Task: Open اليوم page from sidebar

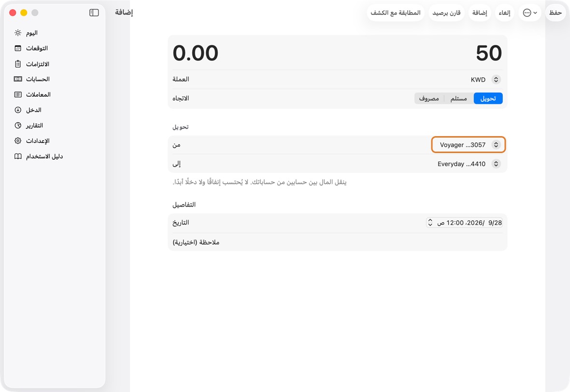Action: click(31, 33)
